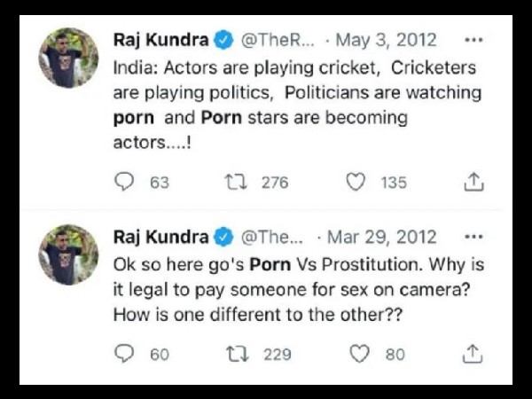532x399 pixels.
Task: Like the tweet about actors playing cricket
Action: pyautogui.click(x=356, y=182)
